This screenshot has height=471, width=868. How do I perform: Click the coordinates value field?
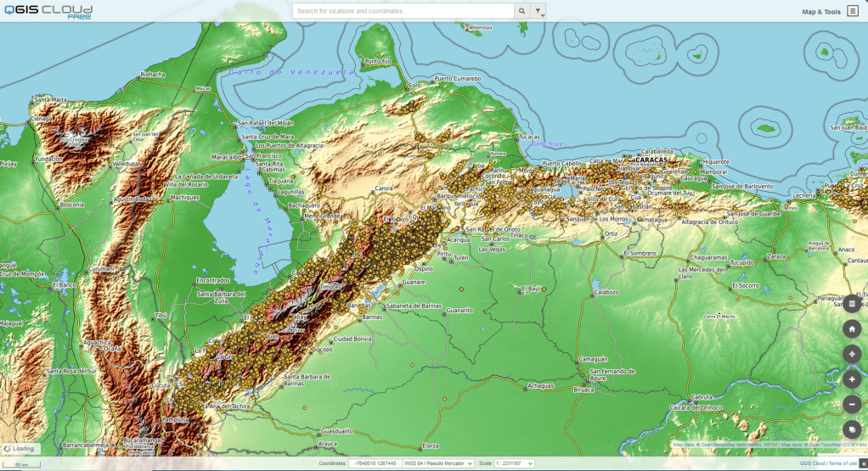(x=374, y=463)
